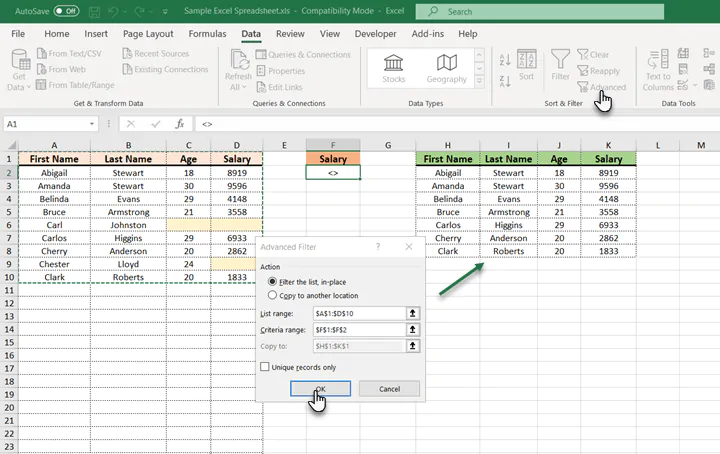Image resolution: width=720 pixels, height=454 pixels.
Task: Click the formula bar
Action: click(457, 124)
